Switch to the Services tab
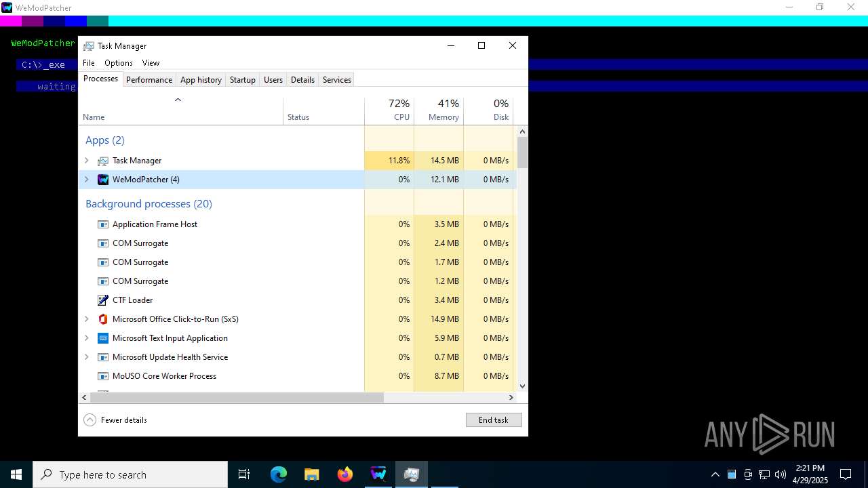Image resolution: width=868 pixels, height=488 pixels. [x=337, y=80]
